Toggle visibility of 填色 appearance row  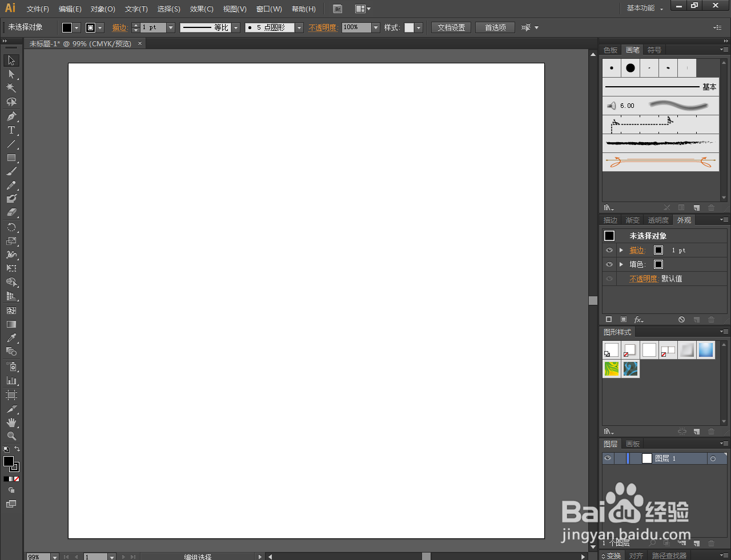[x=609, y=264]
